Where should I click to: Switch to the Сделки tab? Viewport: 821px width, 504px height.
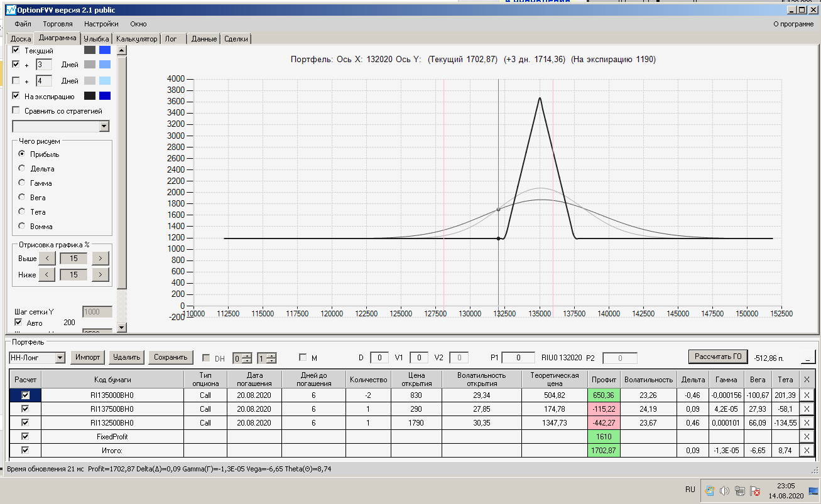point(236,39)
